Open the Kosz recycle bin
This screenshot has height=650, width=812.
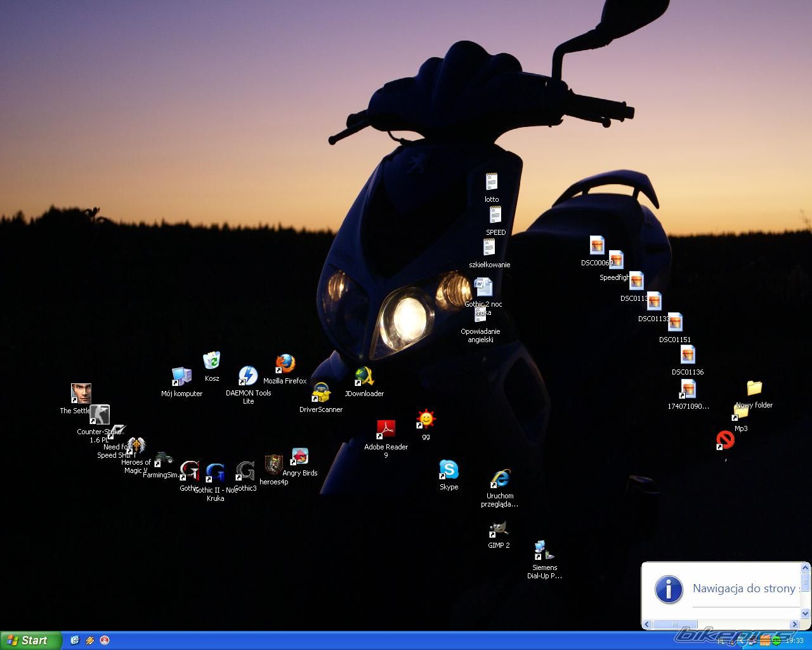212,361
